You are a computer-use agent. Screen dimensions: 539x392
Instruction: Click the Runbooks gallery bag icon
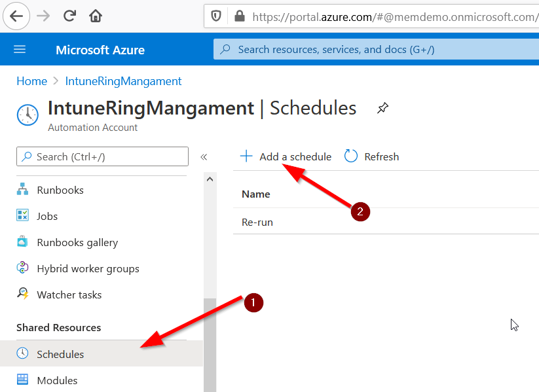tap(23, 241)
